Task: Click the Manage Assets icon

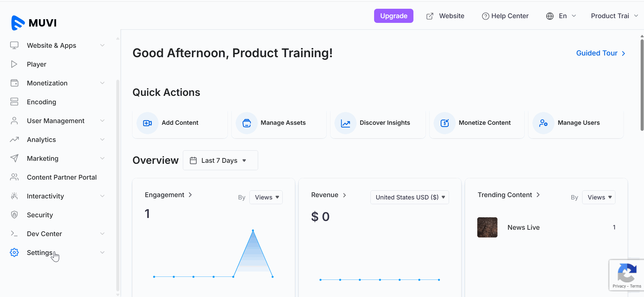Action: (246, 123)
